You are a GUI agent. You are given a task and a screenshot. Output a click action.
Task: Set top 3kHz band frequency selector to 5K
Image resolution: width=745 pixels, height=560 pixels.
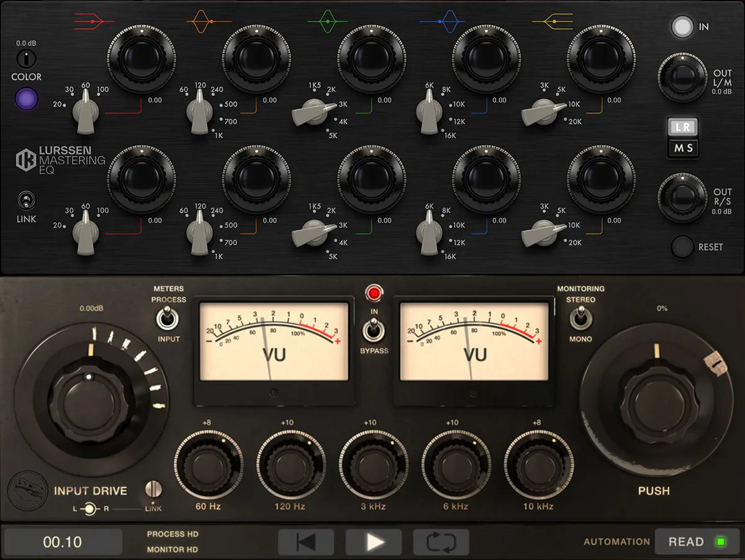(328, 132)
